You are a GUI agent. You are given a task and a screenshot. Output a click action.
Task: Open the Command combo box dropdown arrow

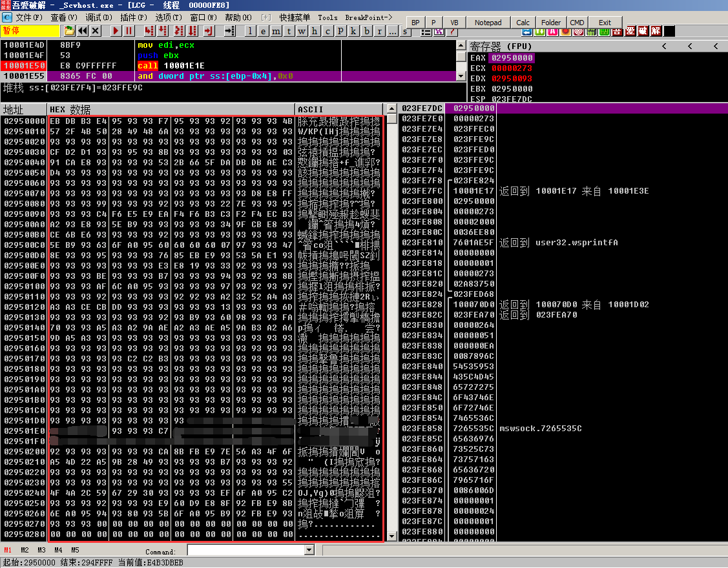309,550
